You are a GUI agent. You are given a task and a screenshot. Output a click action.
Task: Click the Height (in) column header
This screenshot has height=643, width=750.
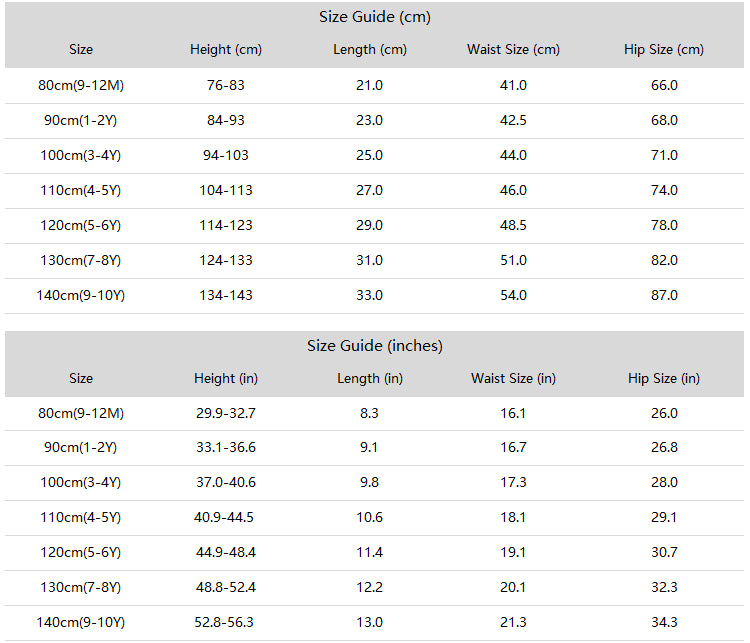[226, 379]
